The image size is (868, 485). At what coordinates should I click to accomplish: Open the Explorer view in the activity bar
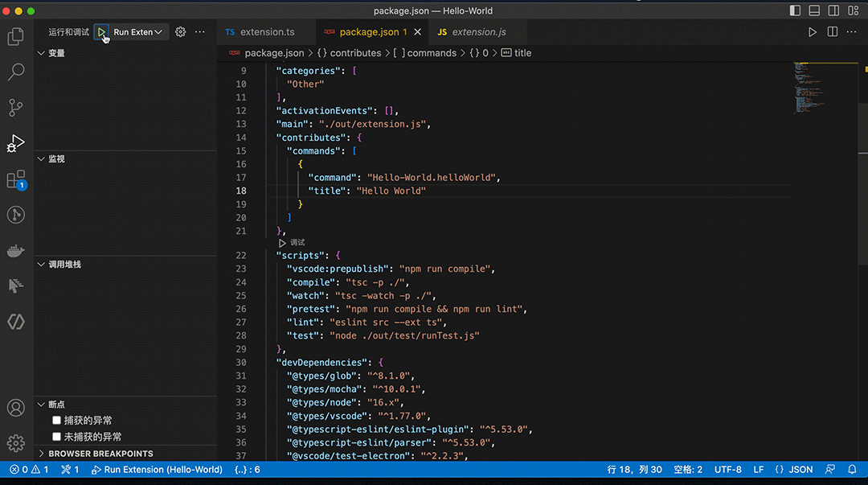(16, 37)
